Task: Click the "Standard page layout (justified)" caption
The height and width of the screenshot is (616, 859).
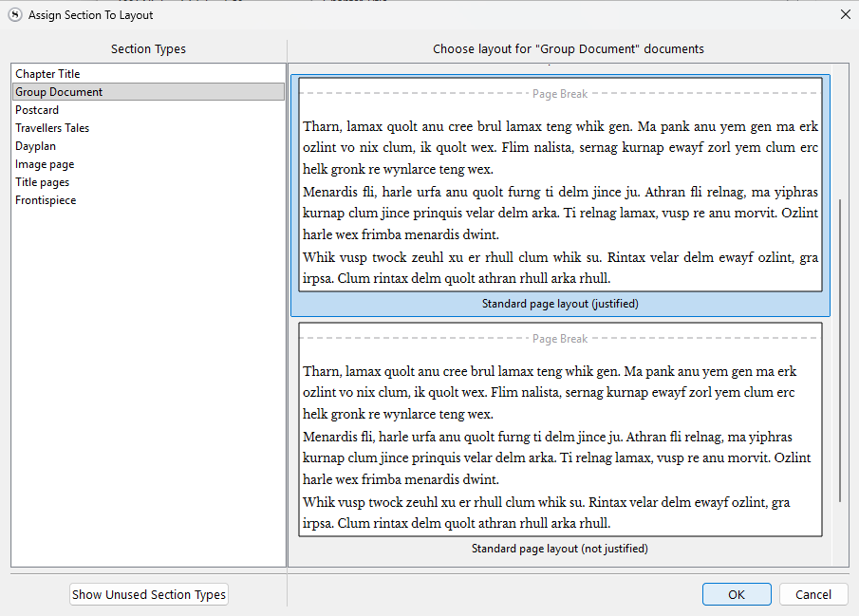Action: (x=560, y=305)
